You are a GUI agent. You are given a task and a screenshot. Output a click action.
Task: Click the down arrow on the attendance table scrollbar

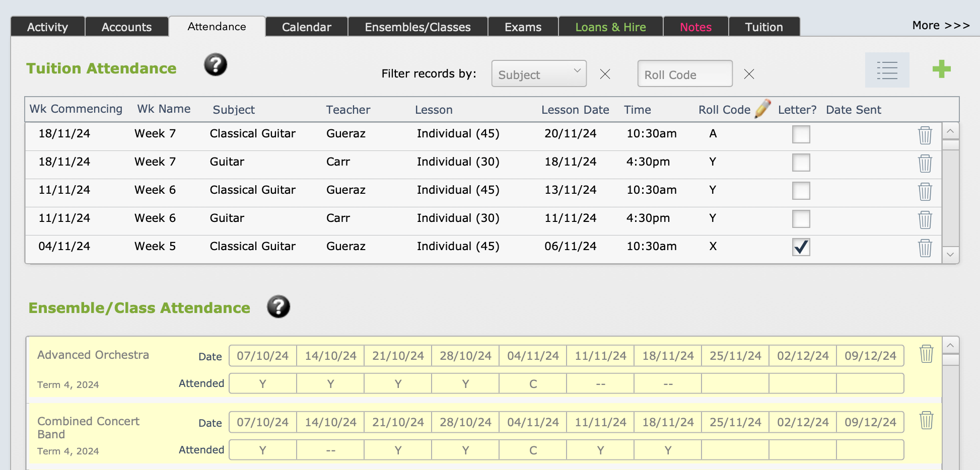click(951, 255)
